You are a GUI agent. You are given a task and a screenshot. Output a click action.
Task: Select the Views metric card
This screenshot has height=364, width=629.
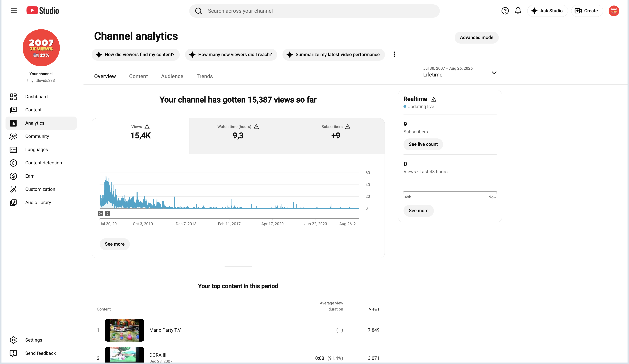pyautogui.click(x=141, y=136)
